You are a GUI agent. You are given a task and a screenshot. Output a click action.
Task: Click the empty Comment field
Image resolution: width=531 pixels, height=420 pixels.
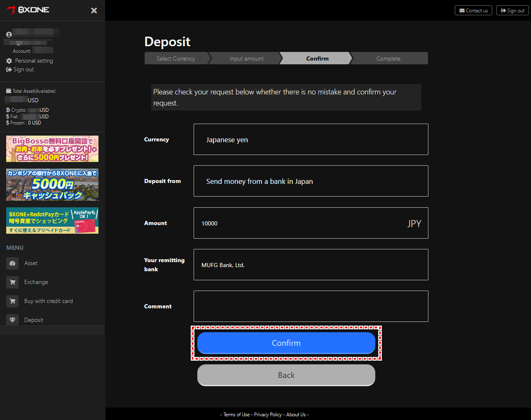coord(311,306)
